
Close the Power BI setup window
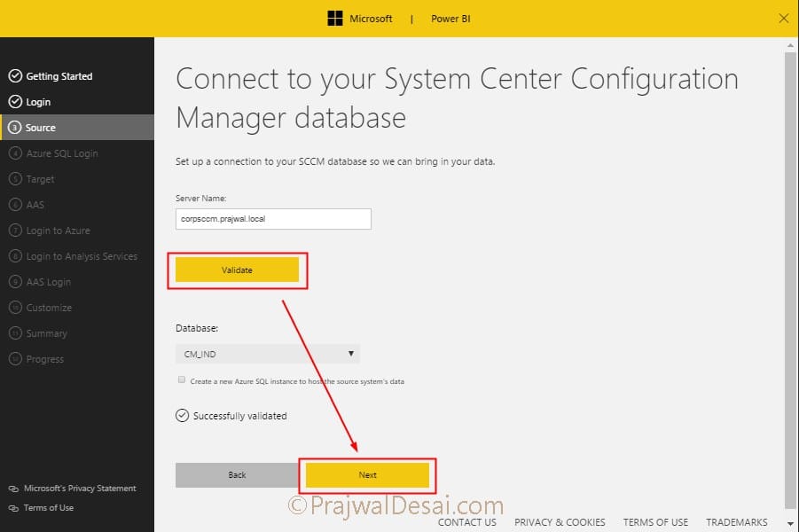click(x=784, y=19)
